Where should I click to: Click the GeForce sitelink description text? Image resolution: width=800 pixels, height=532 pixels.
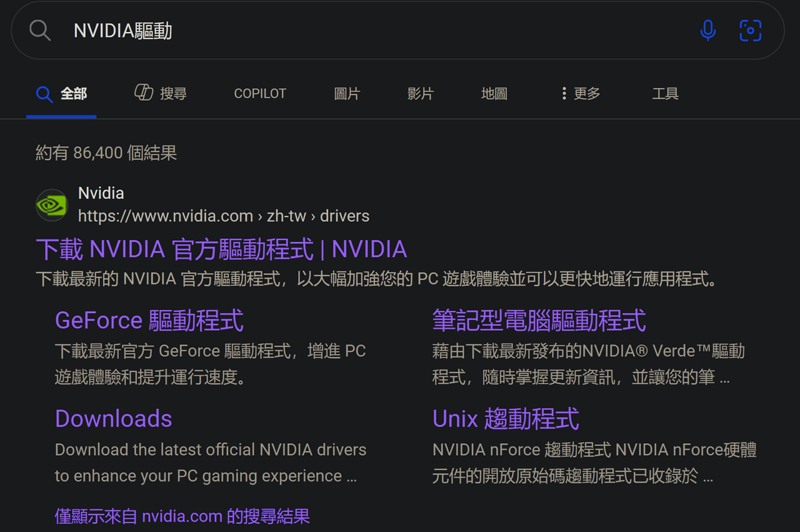[x=210, y=364]
